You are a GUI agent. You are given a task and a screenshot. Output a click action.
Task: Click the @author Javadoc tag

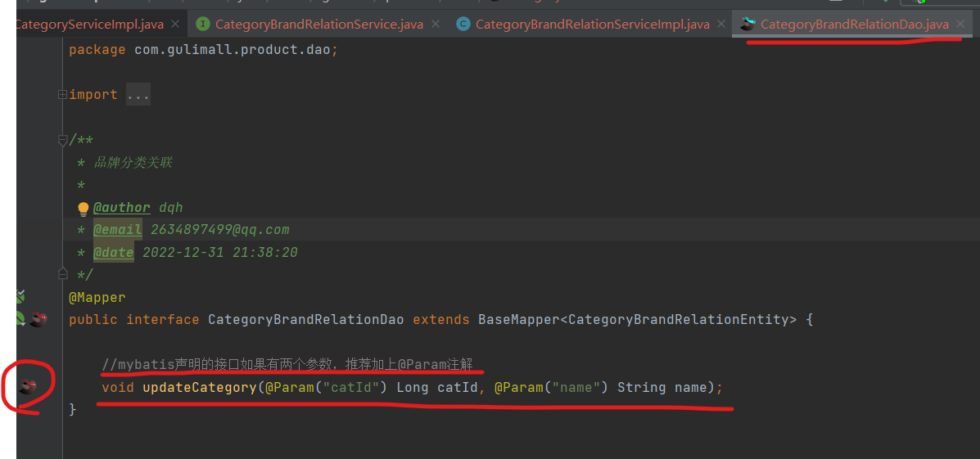click(122, 207)
